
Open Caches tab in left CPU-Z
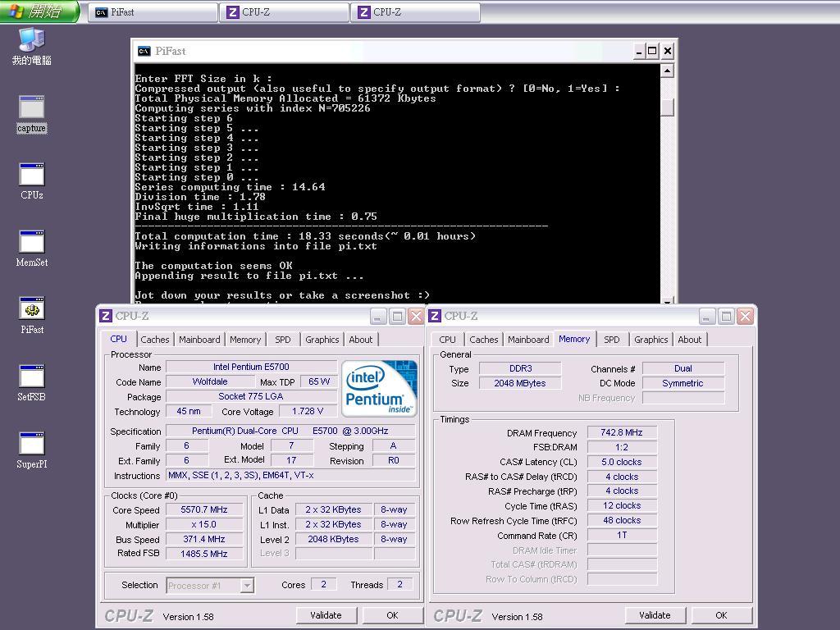(155, 340)
